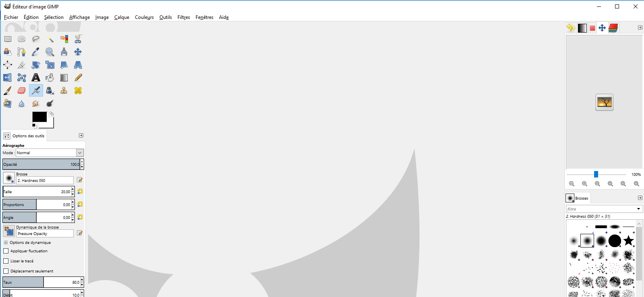Screen dimensions: 644x297
Task: Open the Couleurs menu
Action: click(x=144, y=17)
